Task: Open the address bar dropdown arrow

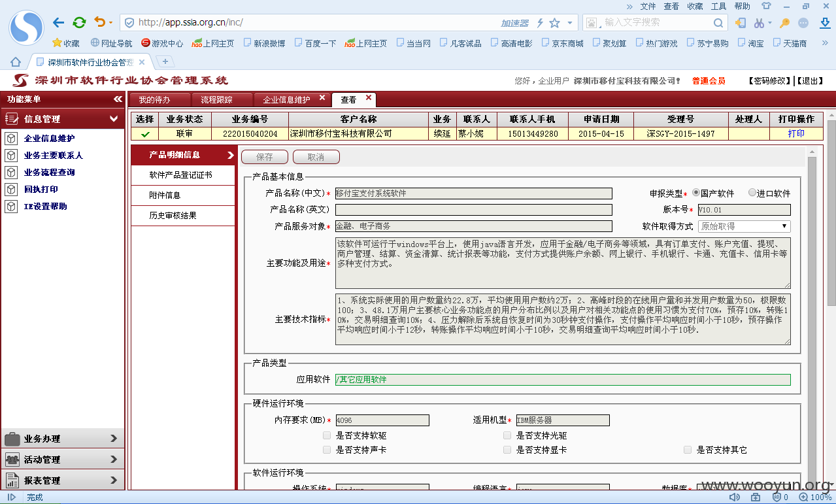Action: [570, 23]
